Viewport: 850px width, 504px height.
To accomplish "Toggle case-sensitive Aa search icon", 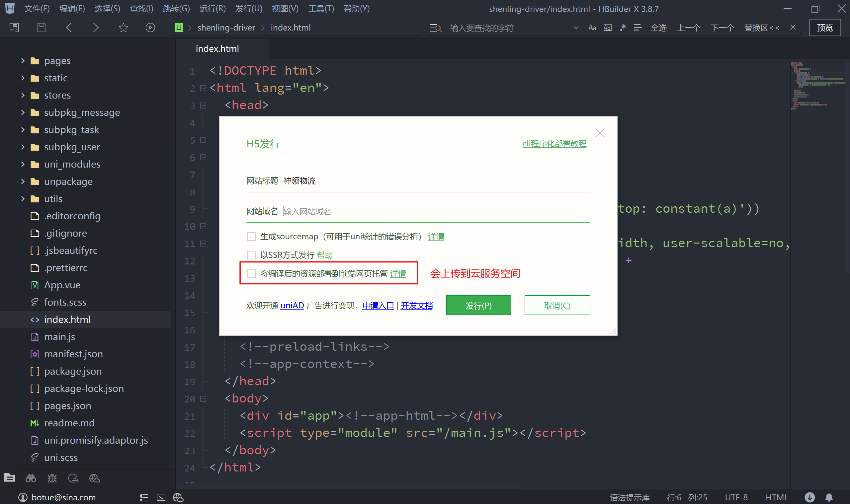I will (592, 28).
